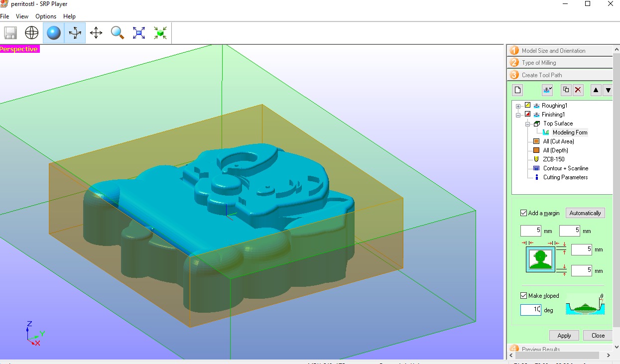Screen dimensions: 620x364
Task: Select the Rotate view tool
Action: point(75,33)
